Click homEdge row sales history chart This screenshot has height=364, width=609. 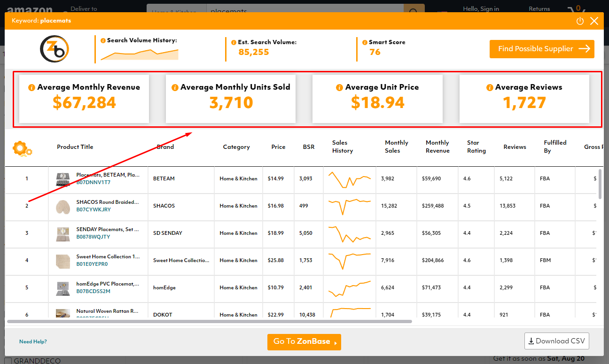350,288
